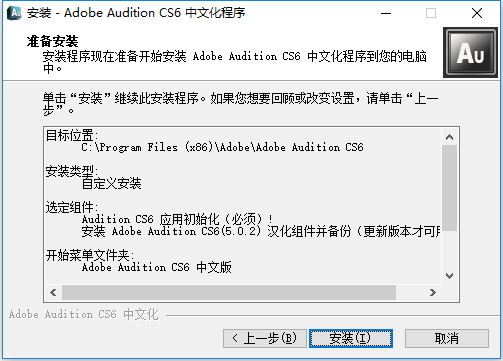Go back with the 上一步(B) button
The image size is (503, 361).
click(x=265, y=338)
